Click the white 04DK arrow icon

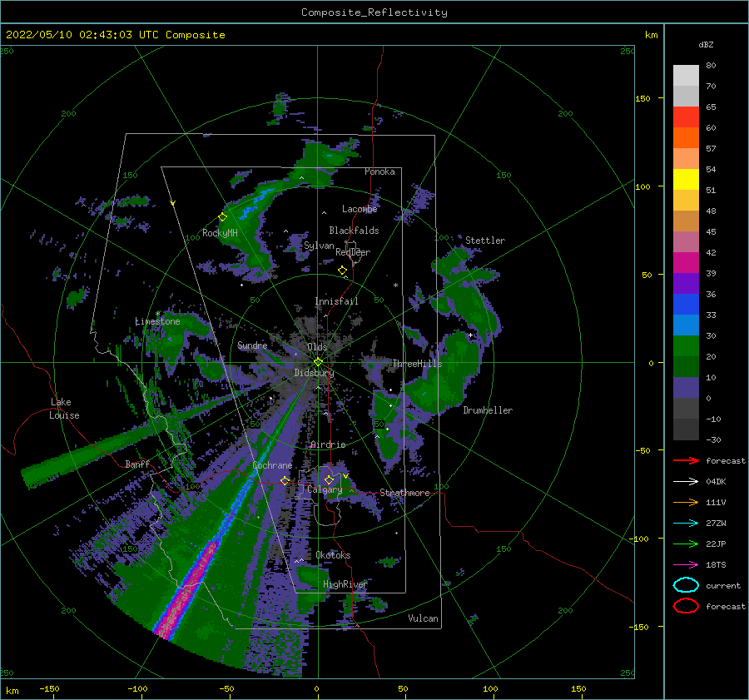tap(686, 482)
